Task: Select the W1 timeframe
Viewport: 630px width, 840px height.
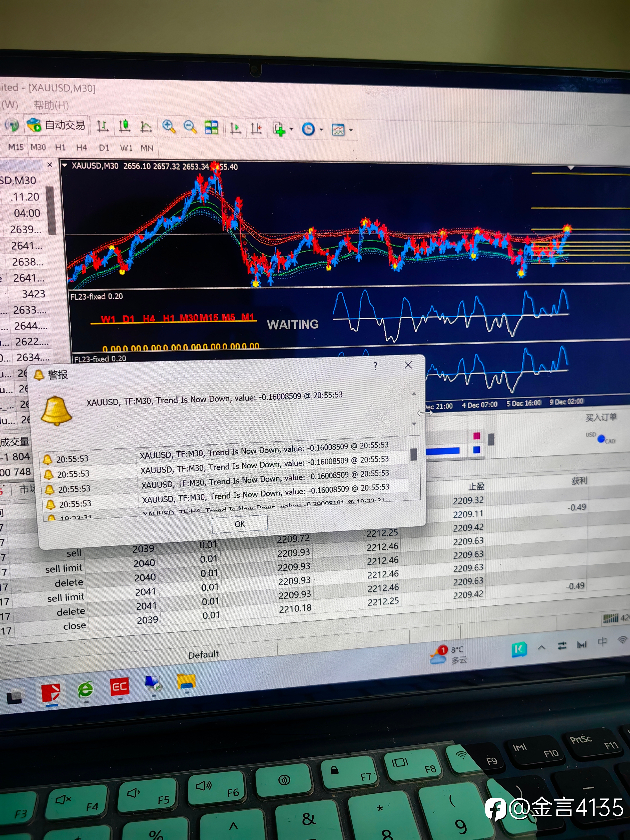Action: (x=126, y=148)
